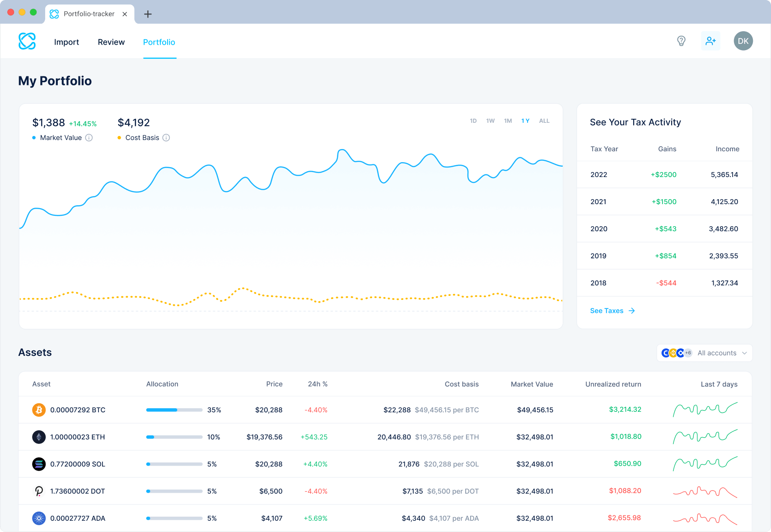Click the Market Value info icon

click(89, 138)
